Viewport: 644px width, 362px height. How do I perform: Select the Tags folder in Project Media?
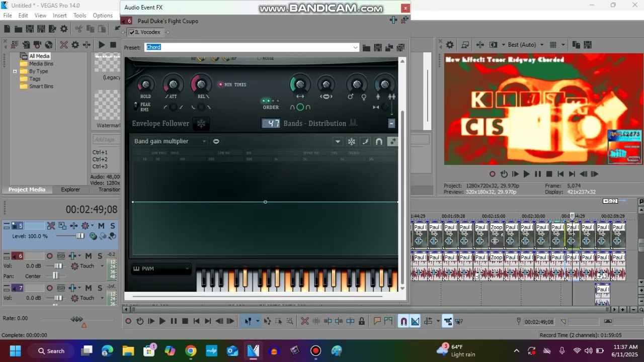(x=35, y=79)
